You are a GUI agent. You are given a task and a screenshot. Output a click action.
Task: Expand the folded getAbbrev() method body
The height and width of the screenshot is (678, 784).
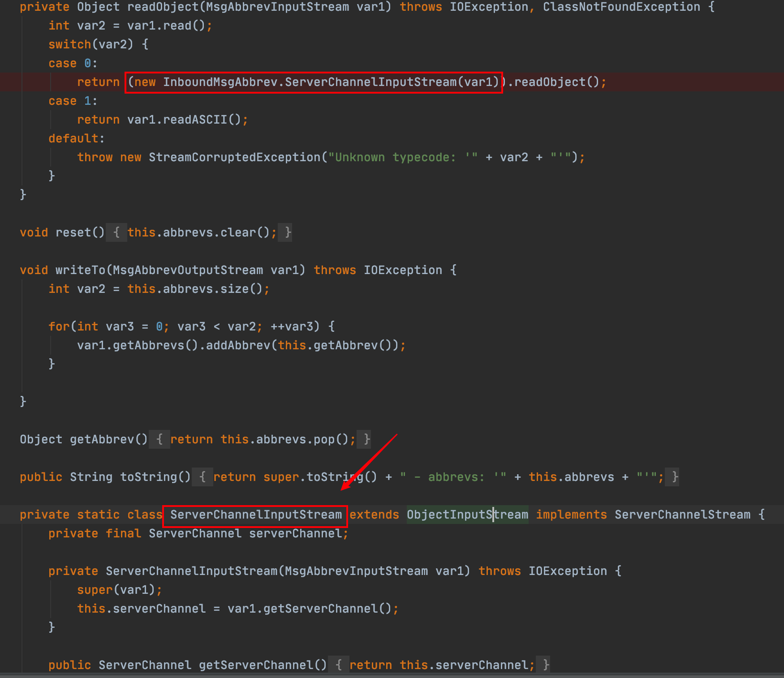coord(159,439)
